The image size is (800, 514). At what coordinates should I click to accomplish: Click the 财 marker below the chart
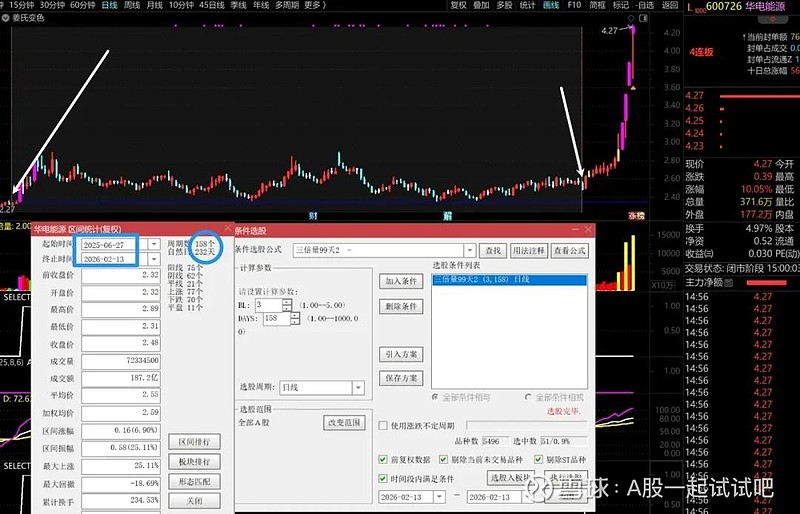tap(313, 215)
